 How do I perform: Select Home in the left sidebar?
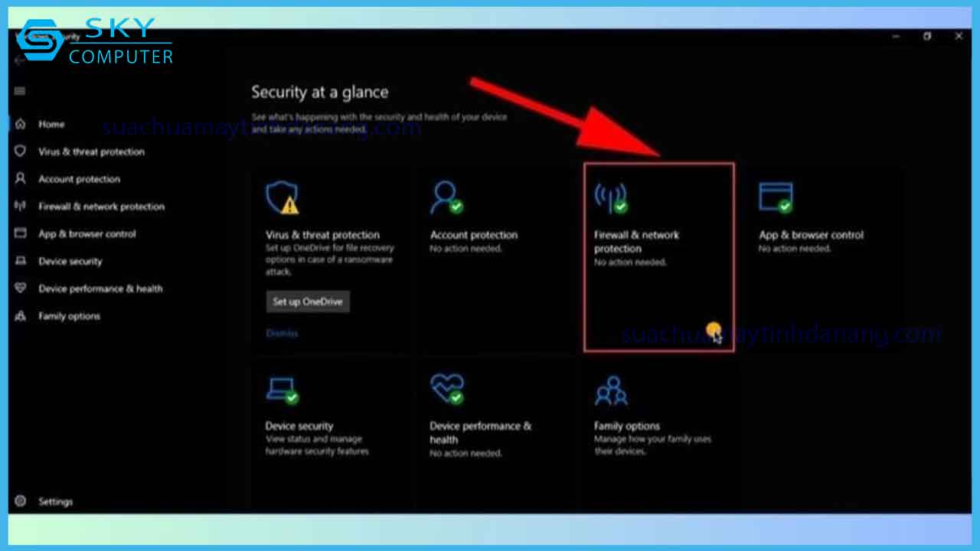(x=51, y=124)
